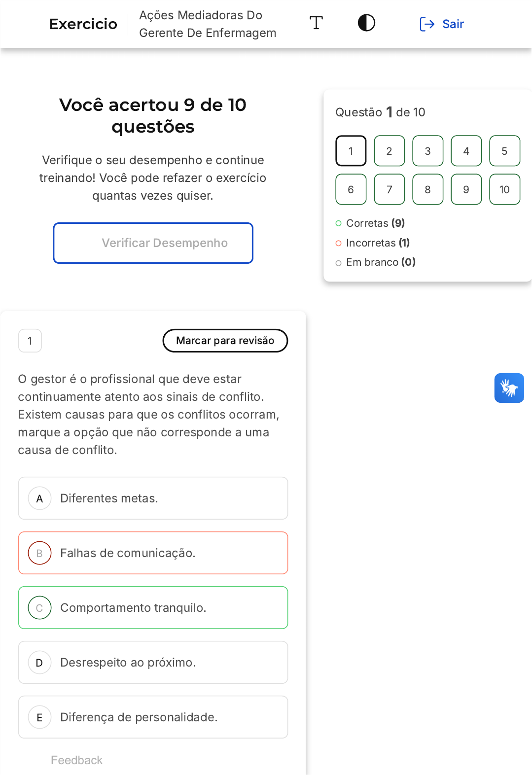The width and height of the screenshot is (532, 775).
Task: Click the Sair link
Action: (x=453, y=24)
